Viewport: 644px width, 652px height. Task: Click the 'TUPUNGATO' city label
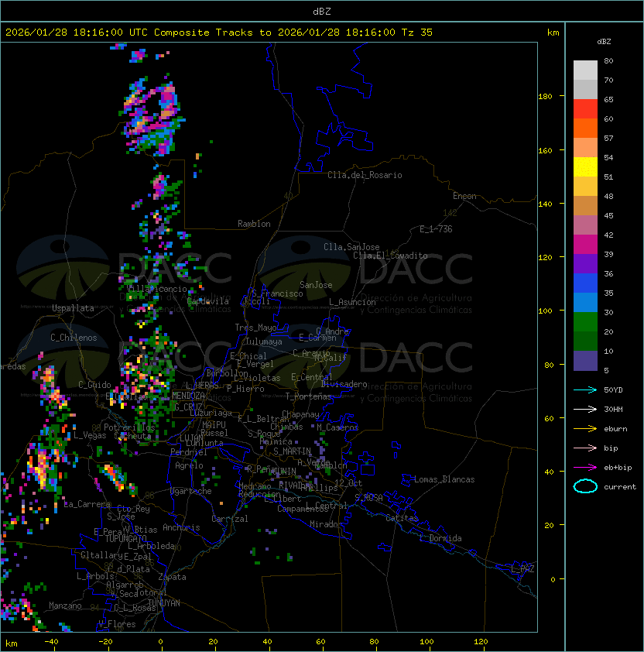(x=125, y=539)
